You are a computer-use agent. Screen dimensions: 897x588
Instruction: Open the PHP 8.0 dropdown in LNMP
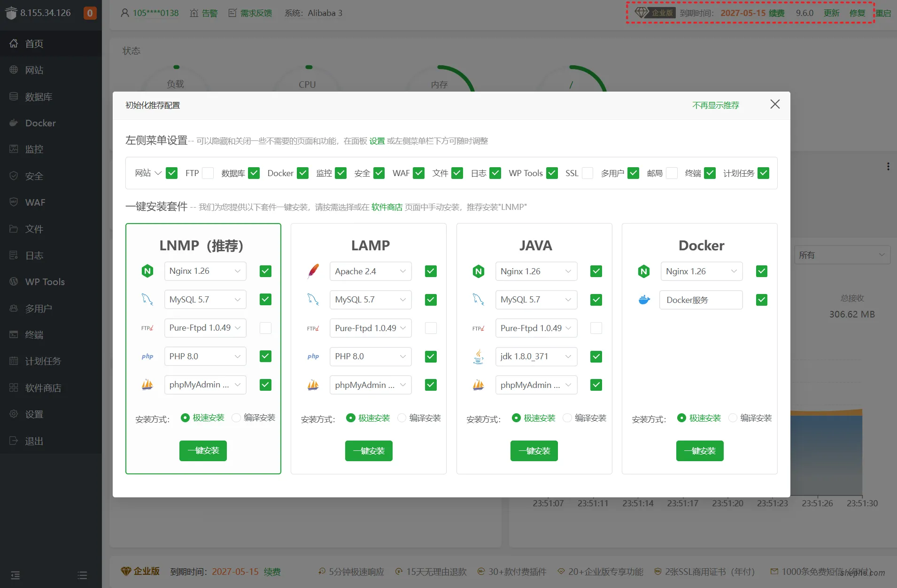coord(205,356)
